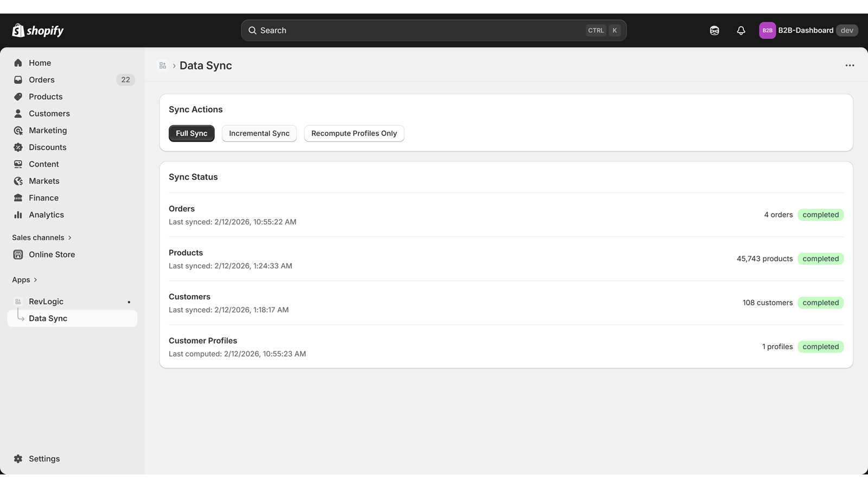The height and width of the screenshot is (488, 868).
Task: Trigger a Full Sync
Action: click(191, 133)
